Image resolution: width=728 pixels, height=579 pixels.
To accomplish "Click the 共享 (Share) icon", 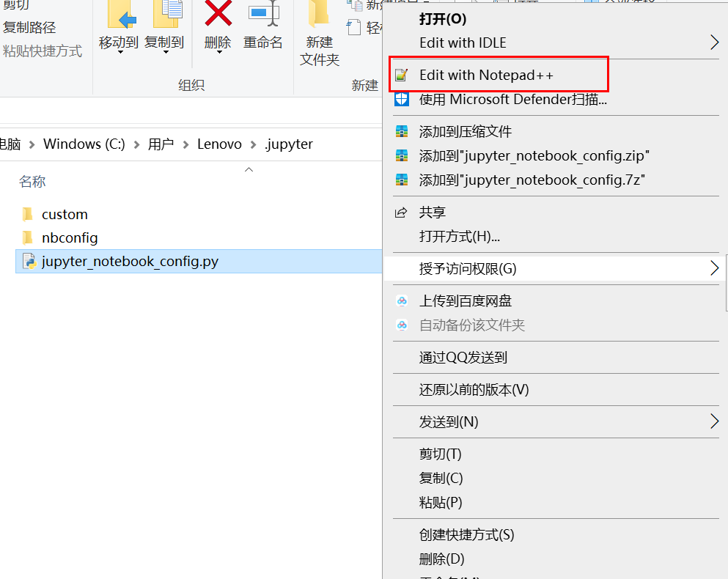I will click(401, 212).
